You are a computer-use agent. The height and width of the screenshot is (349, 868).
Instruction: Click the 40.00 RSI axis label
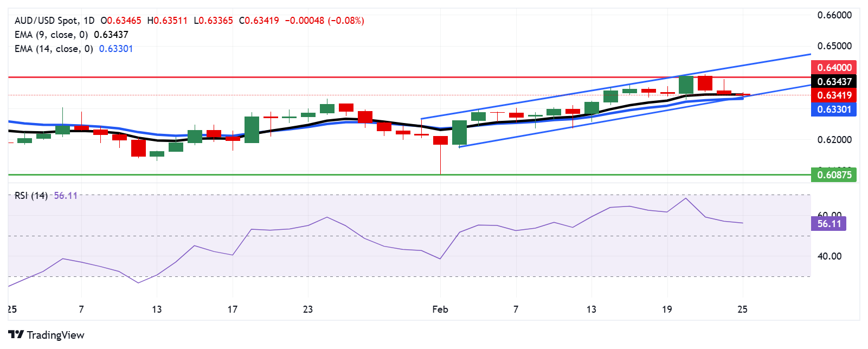point(830,256)
